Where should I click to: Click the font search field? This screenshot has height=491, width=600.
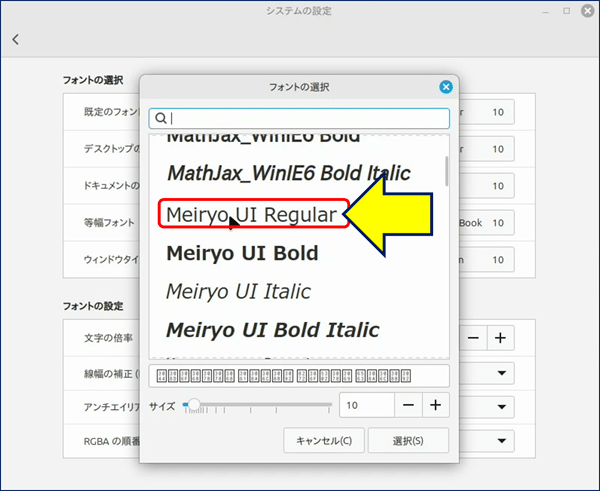[299, 118]
